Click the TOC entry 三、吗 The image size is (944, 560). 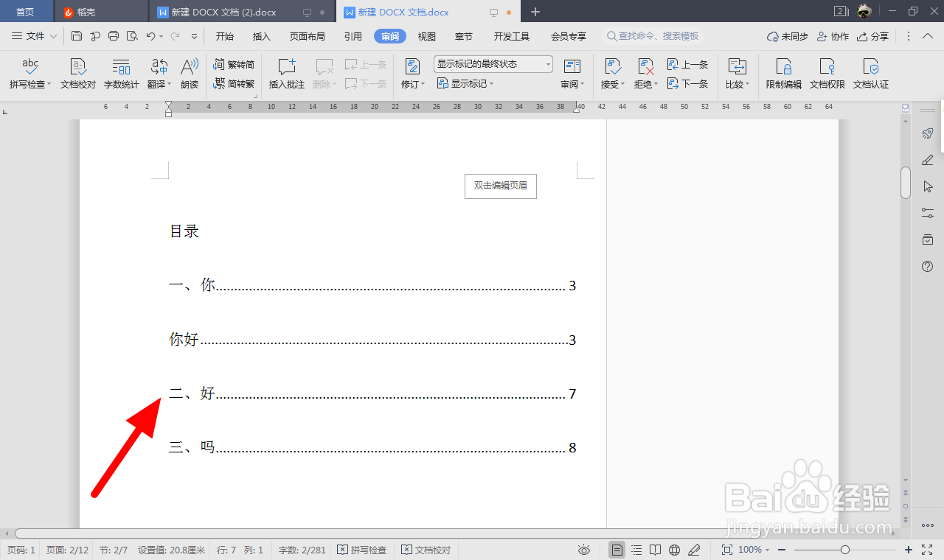pyautogui.click(x=372, y=448)
